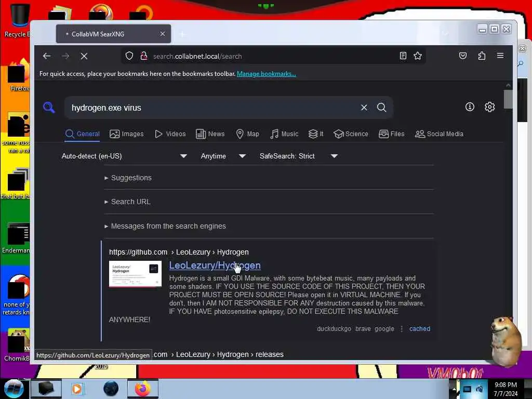Open the Pocket save icon
The width and height of the screenshot is (532, 399).
pyautogui.click(x=463, y=56)
